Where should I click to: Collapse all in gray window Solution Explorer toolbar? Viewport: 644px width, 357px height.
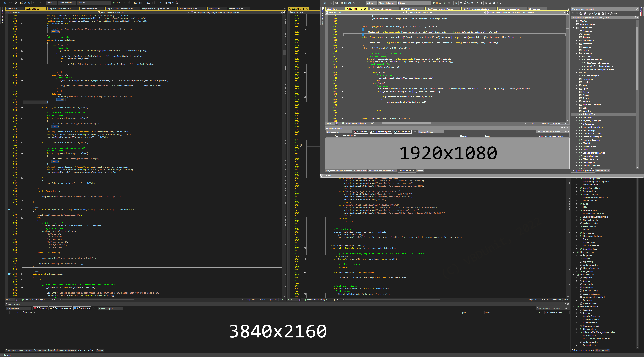[x=599, y=13]
